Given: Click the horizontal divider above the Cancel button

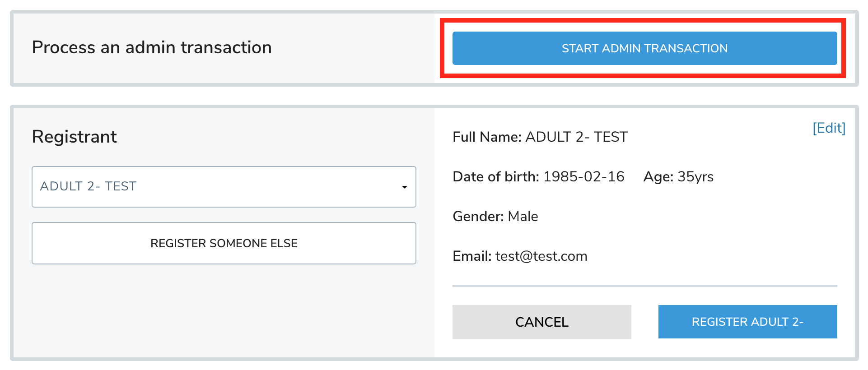Looking at the screenshot, I should (644, 286).
